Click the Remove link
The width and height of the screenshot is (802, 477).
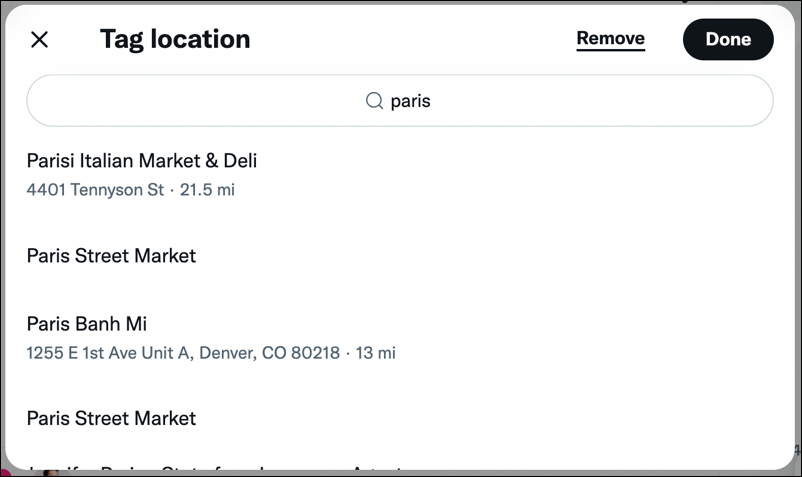coord(610,39)
